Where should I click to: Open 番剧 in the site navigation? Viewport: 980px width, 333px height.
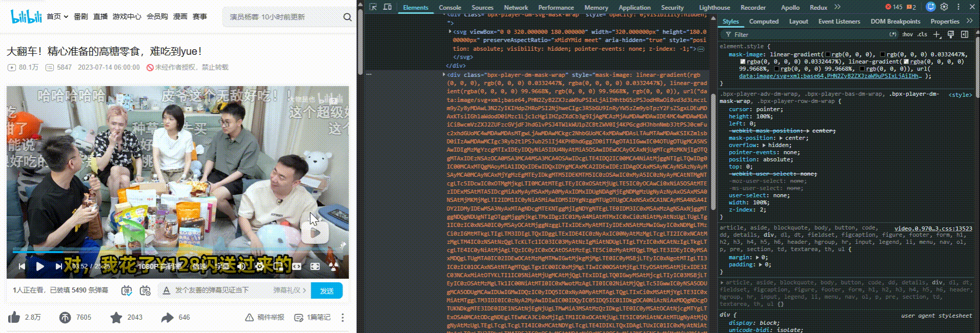click(x=80, y=17)
